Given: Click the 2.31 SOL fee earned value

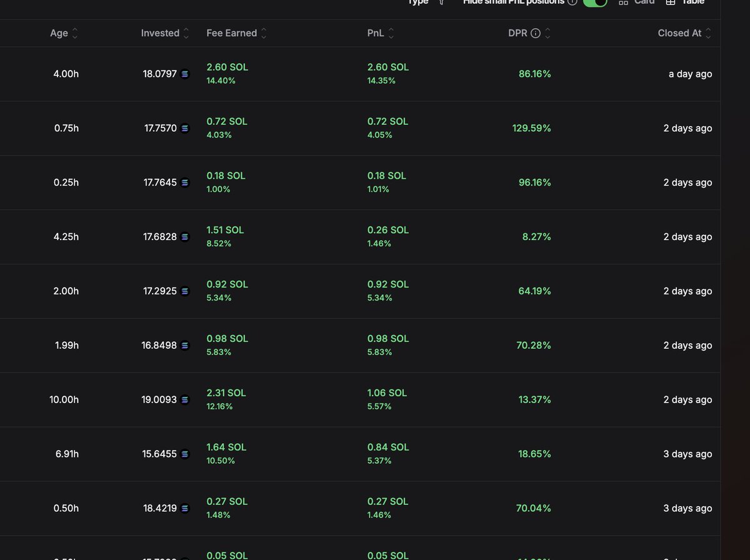Looking at the screenshot, I should pos(226,393).
